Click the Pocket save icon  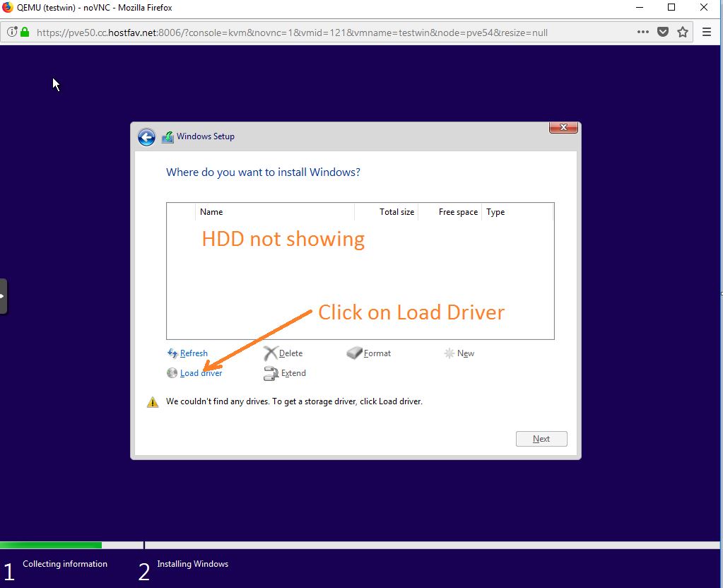click(x=663, y=32)
